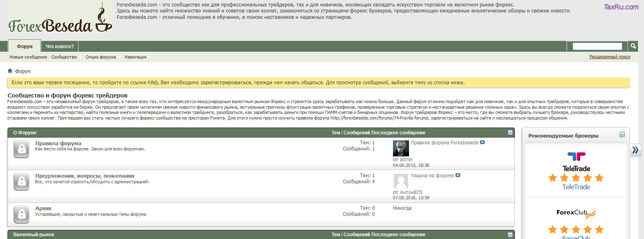This screenshot has width=644, height=239.
Task: Hide the sidebar with double-arrow button
Action: pos(635,150)
